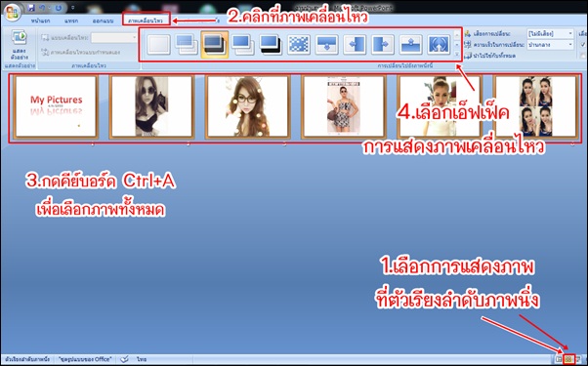Switch to Normal view in status bar
Viewport: 588px width, 366px height.
[560, 359]
